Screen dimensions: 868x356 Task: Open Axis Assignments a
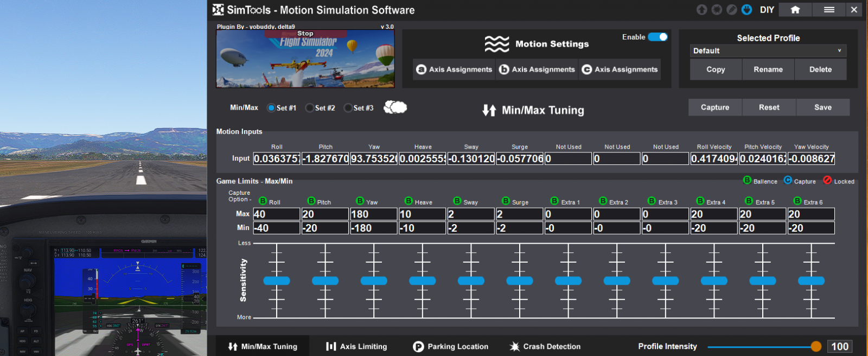pos(454,69)
